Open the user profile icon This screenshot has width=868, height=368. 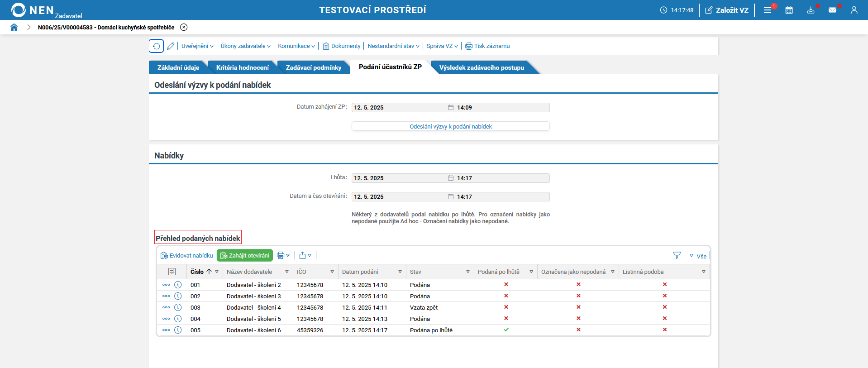(854, 10)
